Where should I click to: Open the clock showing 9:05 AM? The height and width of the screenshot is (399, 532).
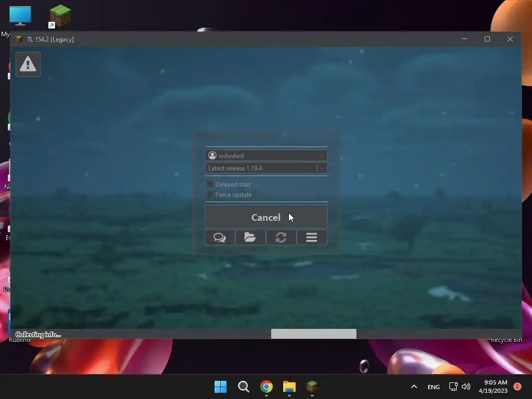tap(493, 387)
